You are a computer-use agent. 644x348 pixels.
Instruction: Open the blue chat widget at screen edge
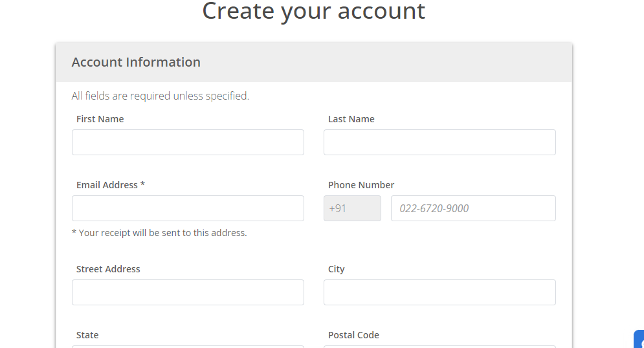tap(639, 340)
